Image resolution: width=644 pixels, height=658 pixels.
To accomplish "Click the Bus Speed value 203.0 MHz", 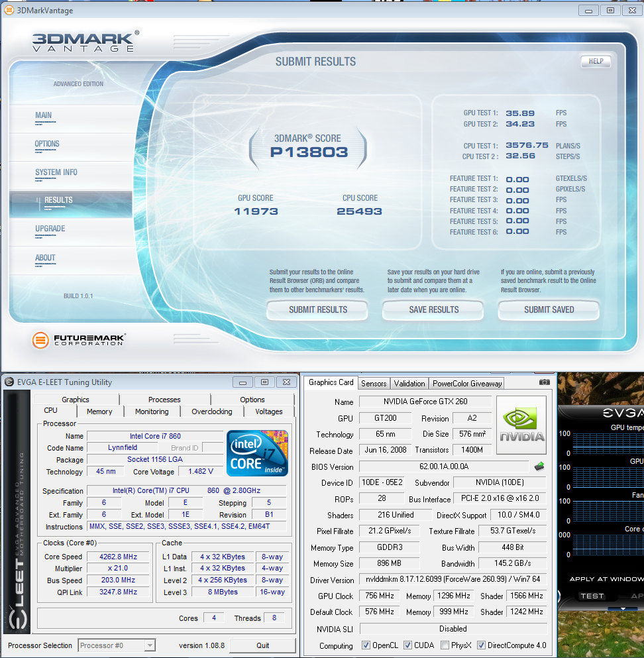I will click(x=119, y=580).
